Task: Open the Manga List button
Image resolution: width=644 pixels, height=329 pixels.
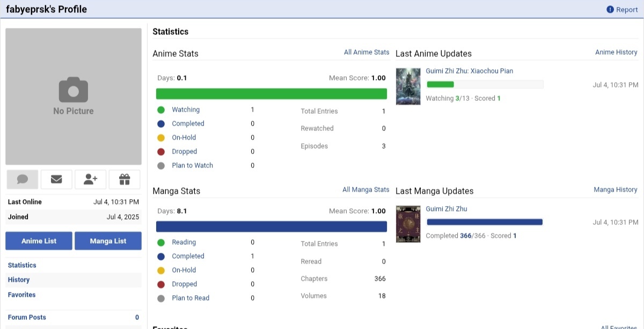Action: click(x=108, y=241)
